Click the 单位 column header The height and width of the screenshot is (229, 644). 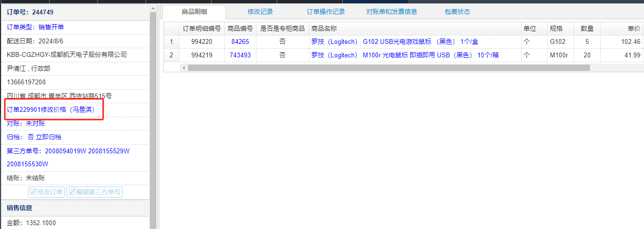point(534,28)
